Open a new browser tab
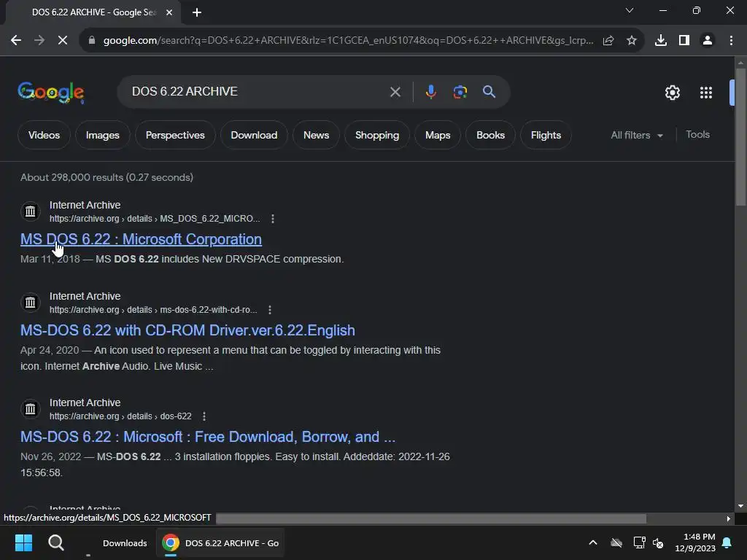Viewport: 747px width, 560px height. click(196, 13)
